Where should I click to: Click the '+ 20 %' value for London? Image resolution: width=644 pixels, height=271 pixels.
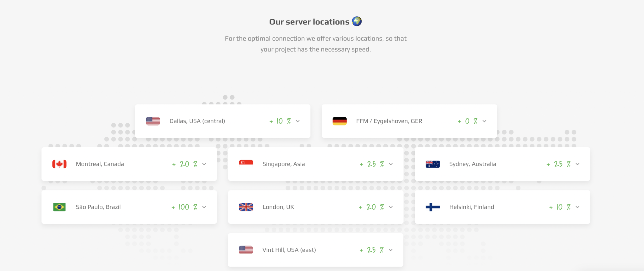tap(371, 207)
